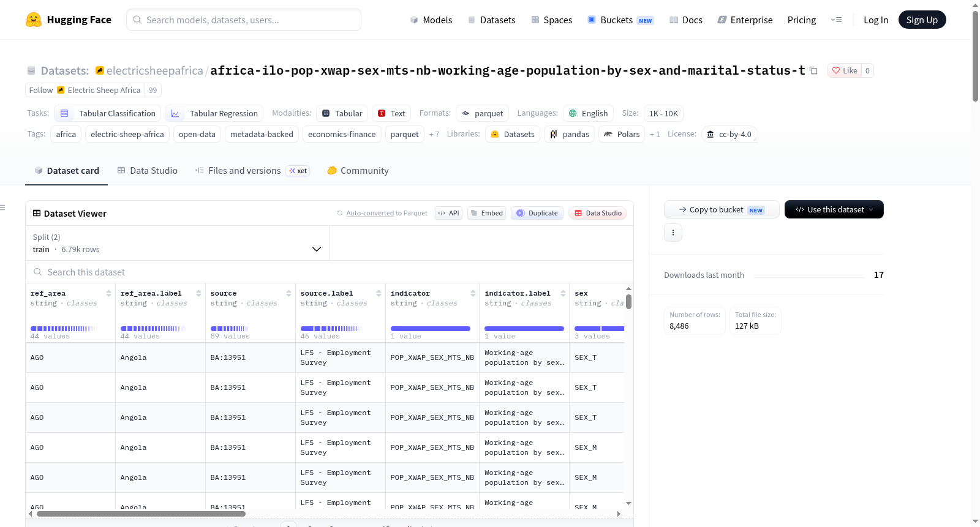Switch to Files and versions tab
Screen dimensions: 980x527
[x=252, y=171]
